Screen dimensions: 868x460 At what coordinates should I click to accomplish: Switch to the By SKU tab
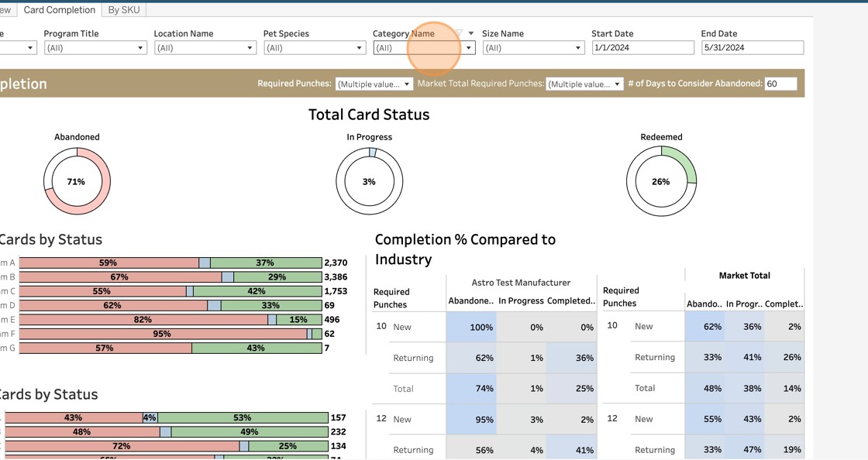124,10
